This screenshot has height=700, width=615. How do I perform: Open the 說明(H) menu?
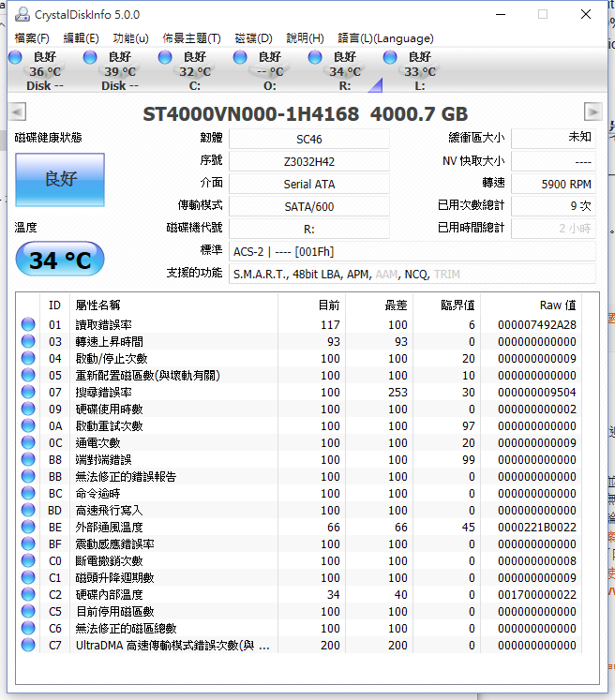(305, 38)
